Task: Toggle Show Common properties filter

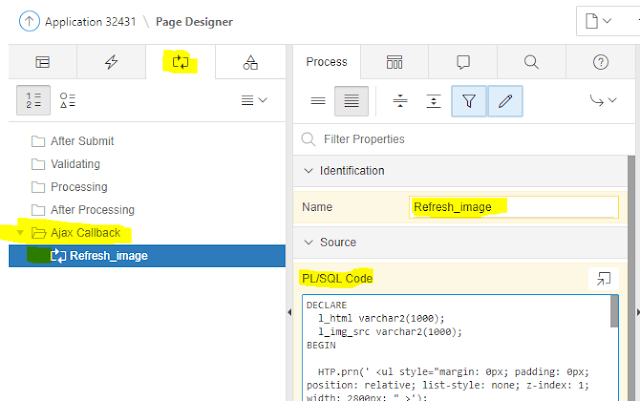Action: [x=467, y=100]
